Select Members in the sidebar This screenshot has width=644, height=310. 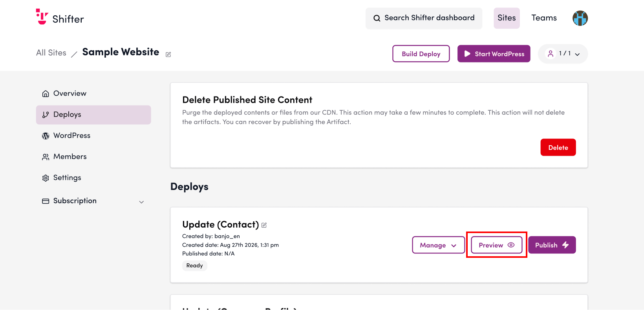pyautogui.click(x=93, y=157)
